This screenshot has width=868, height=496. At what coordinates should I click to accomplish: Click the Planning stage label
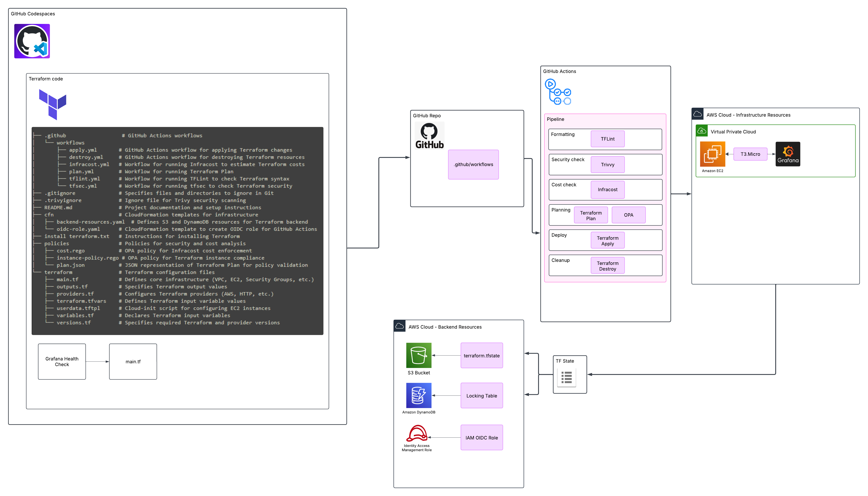pyautogui.click(x=561, y=210)
